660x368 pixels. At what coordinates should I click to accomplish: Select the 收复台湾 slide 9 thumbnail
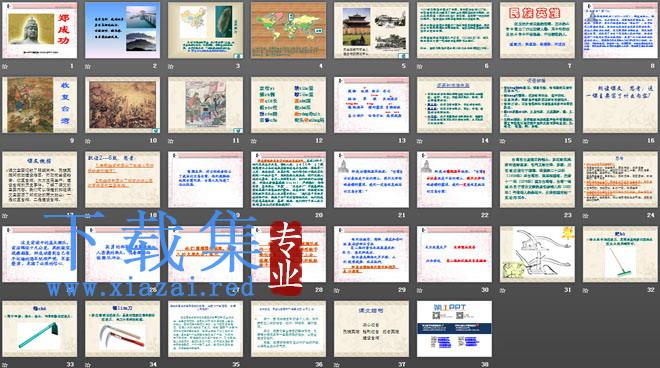point(40,105)
